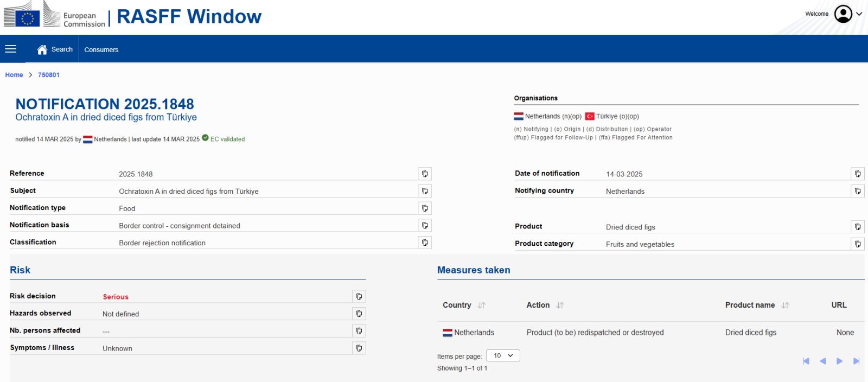Click the user profile avatar icon

coord(843,14)
